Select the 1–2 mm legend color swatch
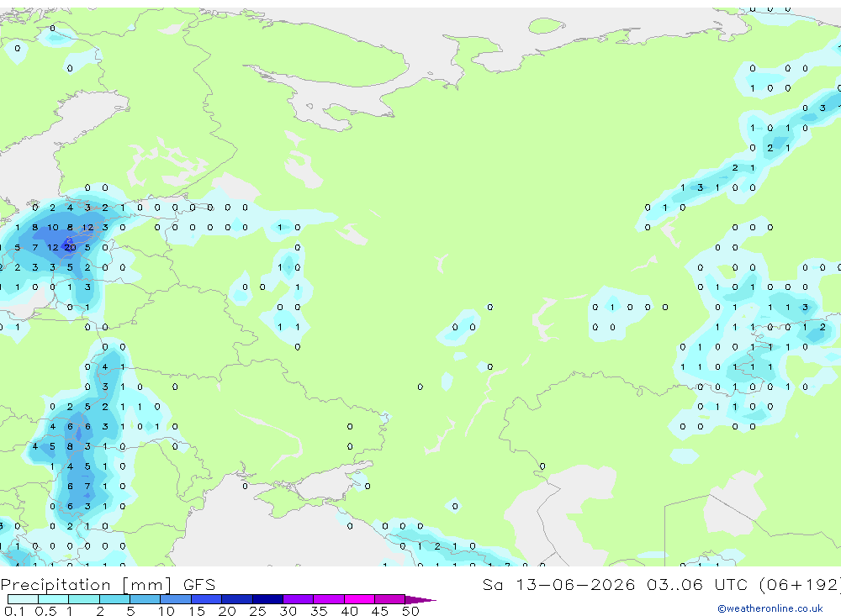 point(84,599)
